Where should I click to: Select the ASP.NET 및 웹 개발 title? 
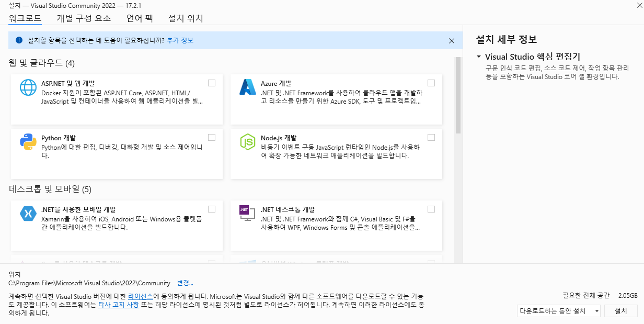point(68,83)
